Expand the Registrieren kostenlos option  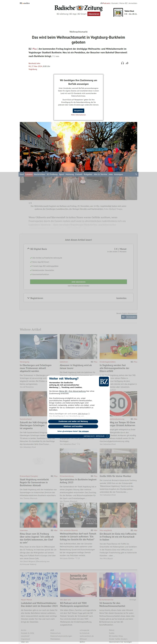tap(78, 298)
